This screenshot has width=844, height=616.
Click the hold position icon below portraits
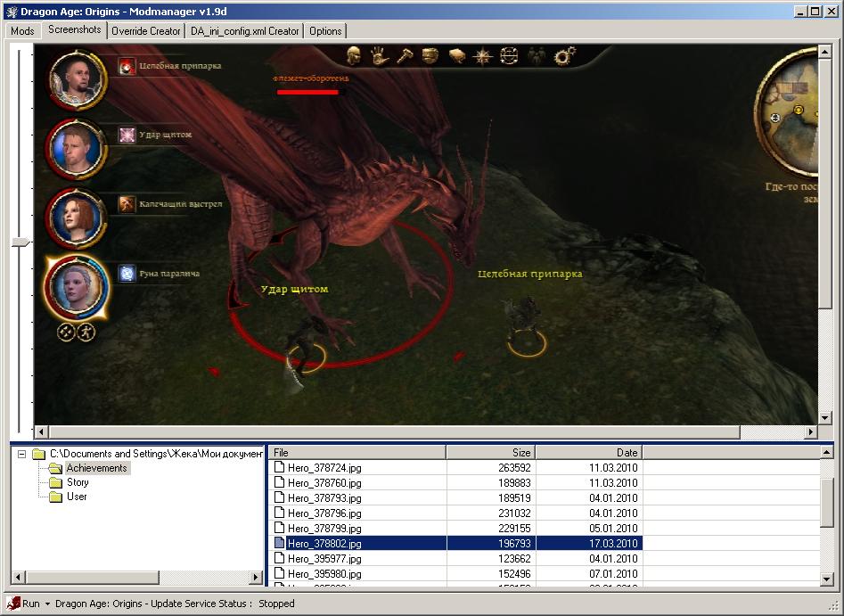click(x=66, y=333)
